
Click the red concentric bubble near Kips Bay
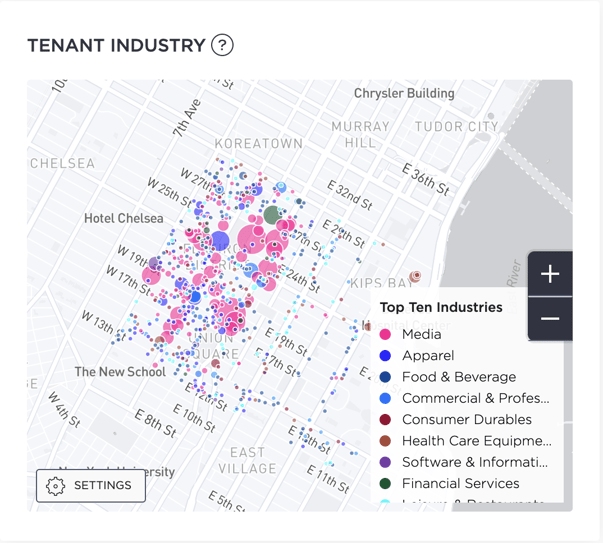point(415,276)
